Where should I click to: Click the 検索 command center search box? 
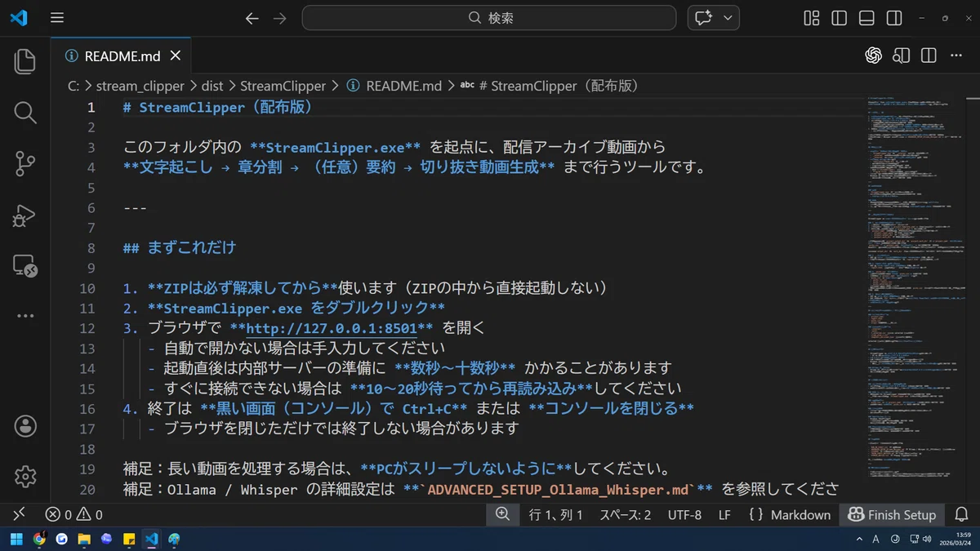coord(489,18)
